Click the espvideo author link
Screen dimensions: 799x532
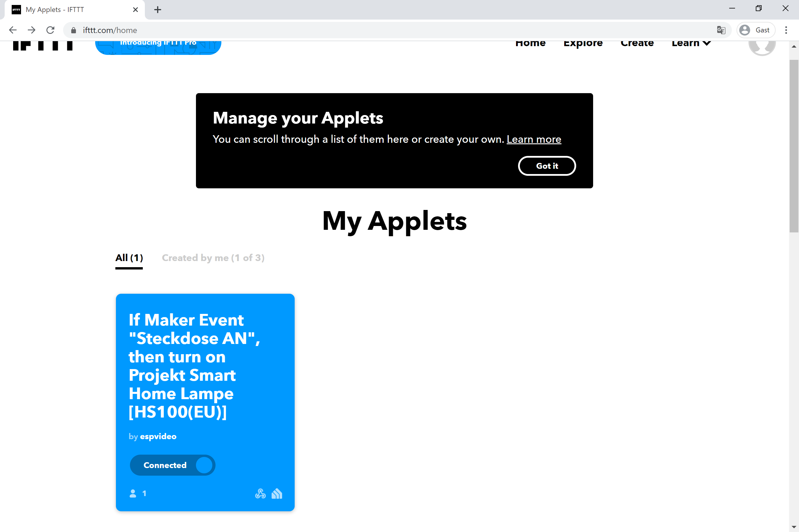point(158,436)
